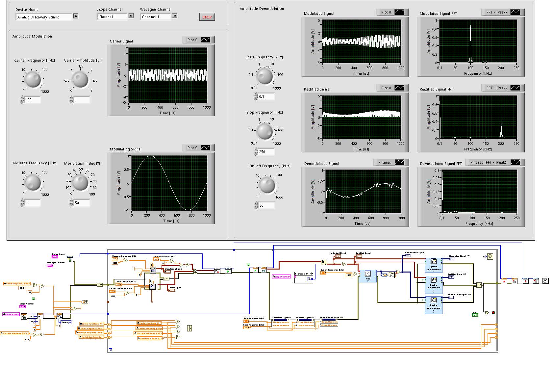Click the Modulation Index value field
The width and height of the screenshot is (554, 392).
click(82, 203)
